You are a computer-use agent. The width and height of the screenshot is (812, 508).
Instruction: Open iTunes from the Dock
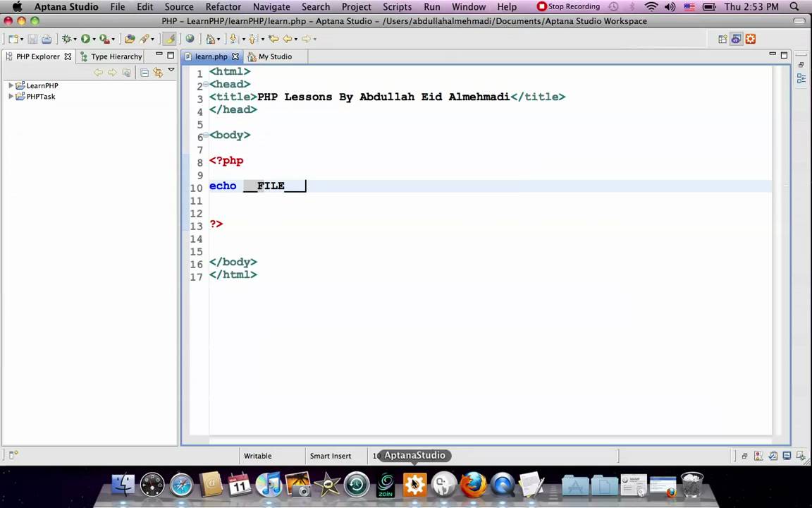pyautogui.click(x=269, y=485)
